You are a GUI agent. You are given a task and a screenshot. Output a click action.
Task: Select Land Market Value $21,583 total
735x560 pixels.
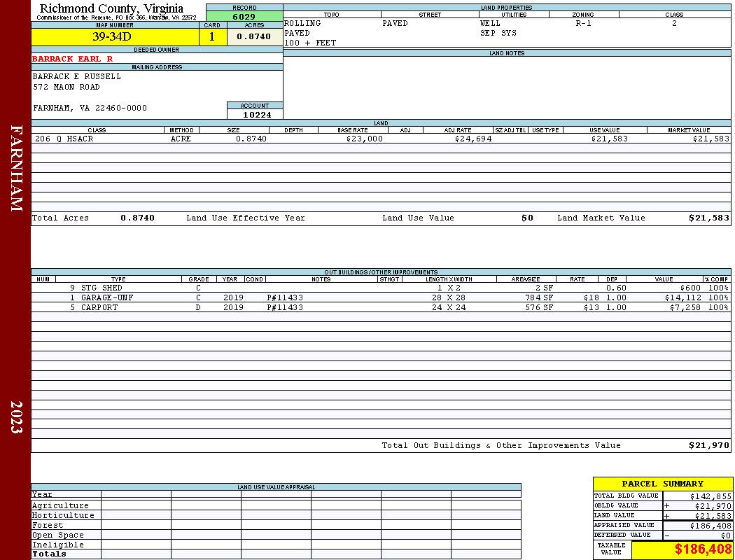pos(708,218)
